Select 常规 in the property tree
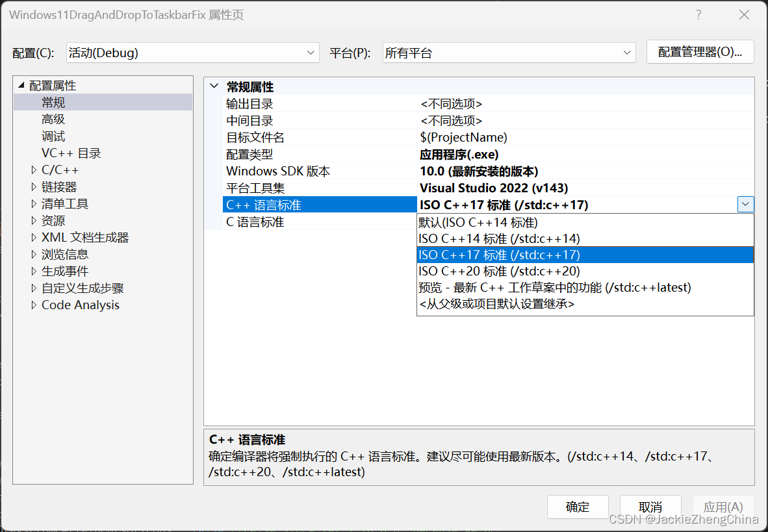 click(53, 103)
